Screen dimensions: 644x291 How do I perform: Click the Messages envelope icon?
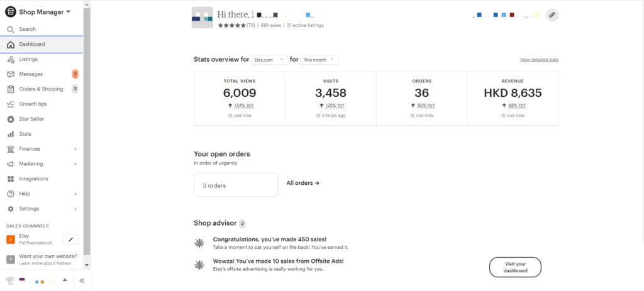coord(11,74)
